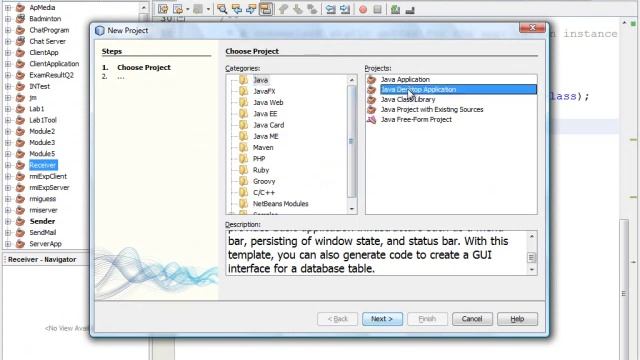This screenshot has width=640, height=360.
Task: Open Help for New Project dialog
Action: [x=517, y=319]
